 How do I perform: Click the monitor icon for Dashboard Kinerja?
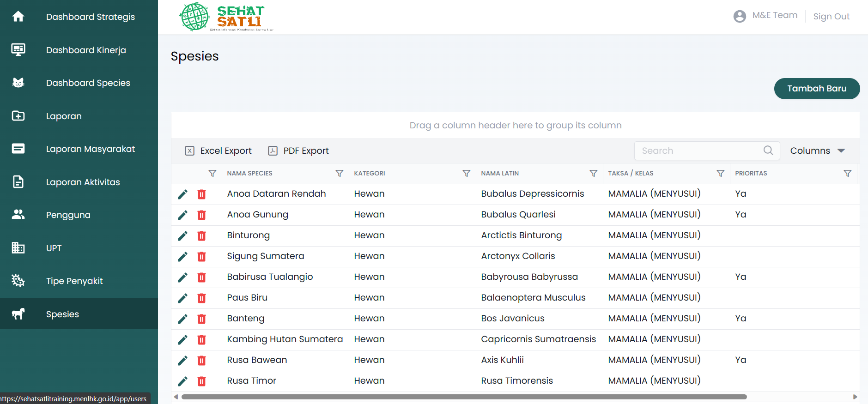[18, 49]
